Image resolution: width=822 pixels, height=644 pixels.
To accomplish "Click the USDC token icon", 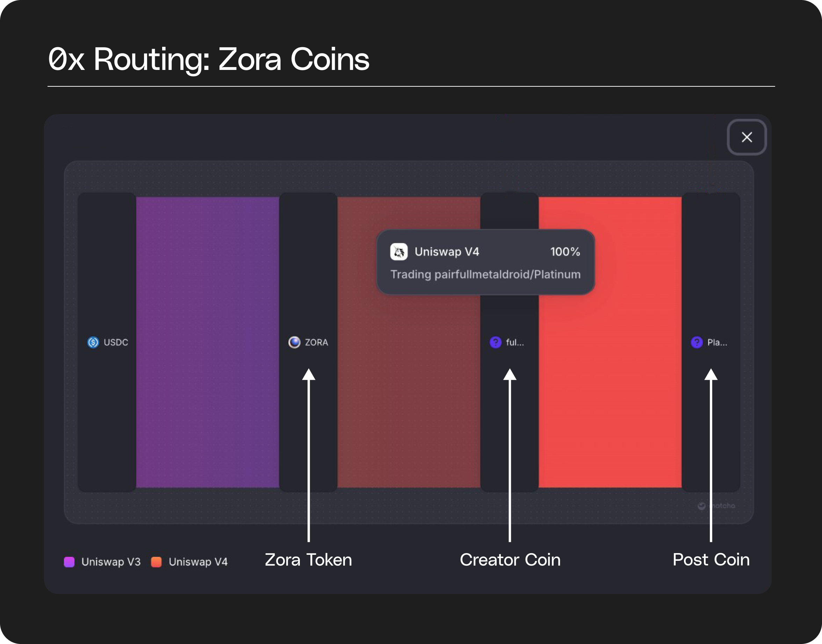I will 93,342.
